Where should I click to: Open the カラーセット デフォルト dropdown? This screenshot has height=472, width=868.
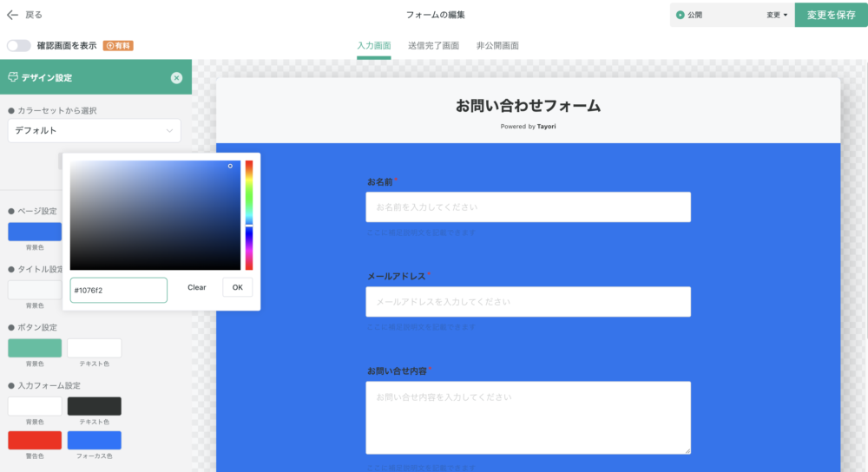94,130
